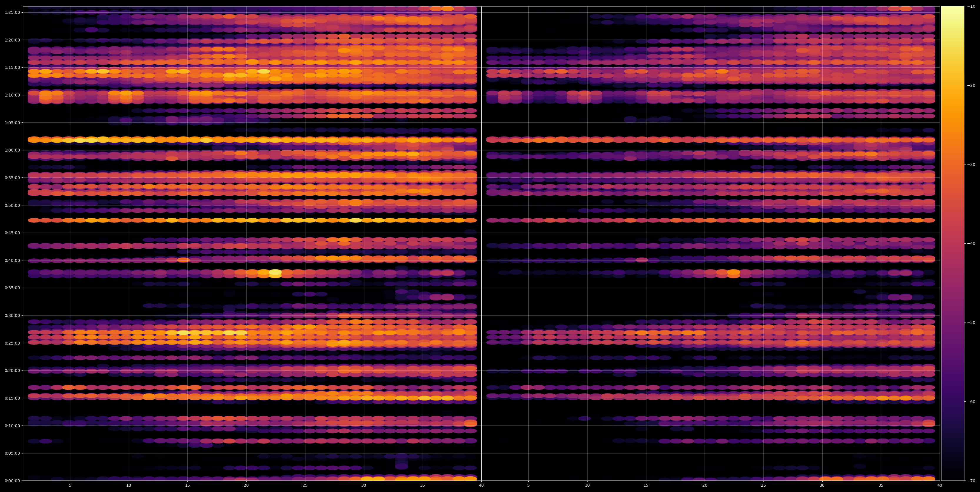Click the 1:05:00 y-axis tick label
Image resolution: width=980 pixels, height=492 pixels.
13,122
